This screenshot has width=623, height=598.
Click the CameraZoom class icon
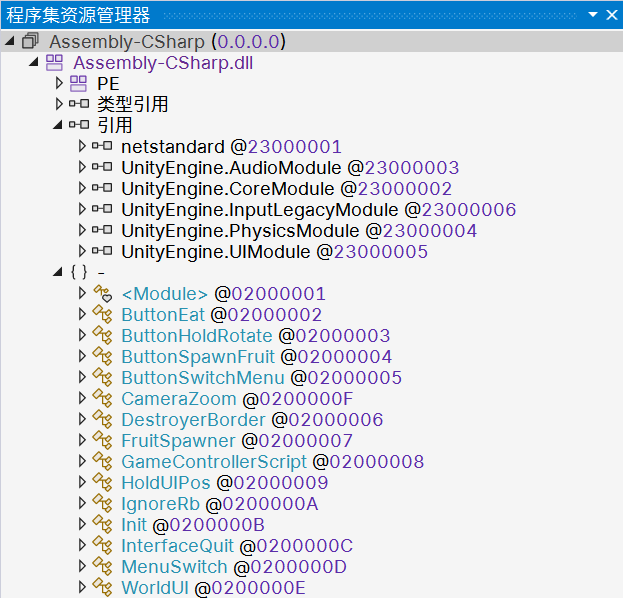(x=103, y=399)
